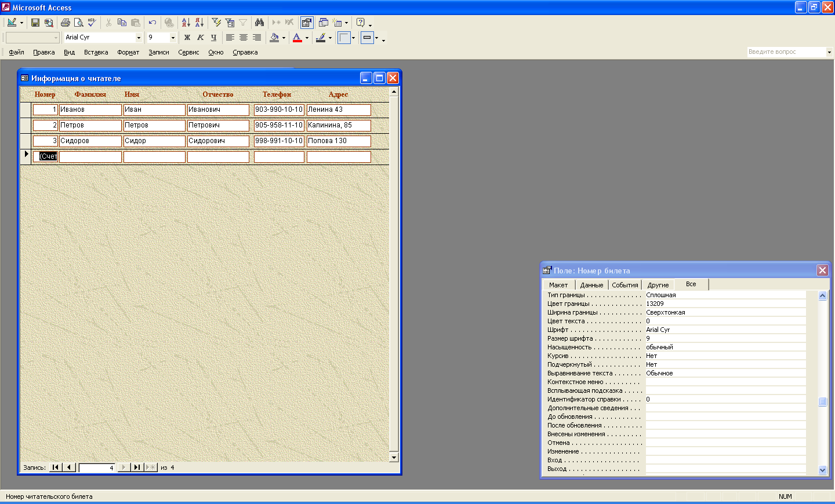
Task: Click the Undo arrow icon
Action: [x=153, y=23]
